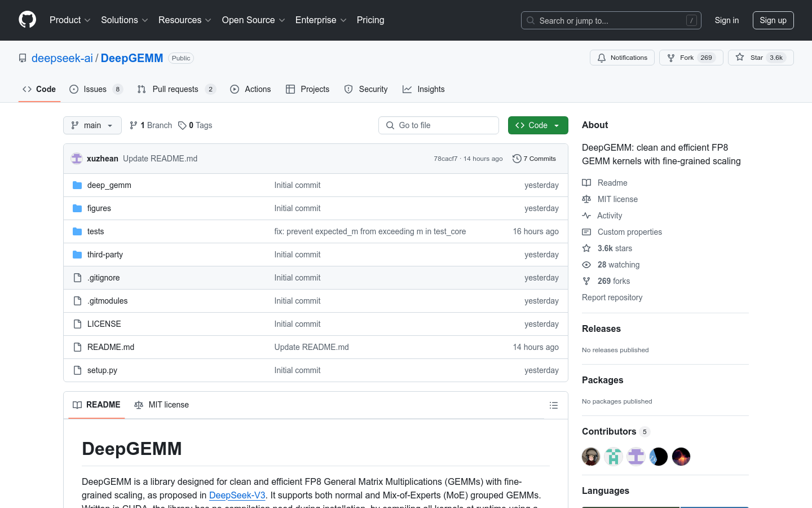The width and height of the screenshot is (812, 508).
Task: Expand the Open Source menu
Action: tap(253, 20)
